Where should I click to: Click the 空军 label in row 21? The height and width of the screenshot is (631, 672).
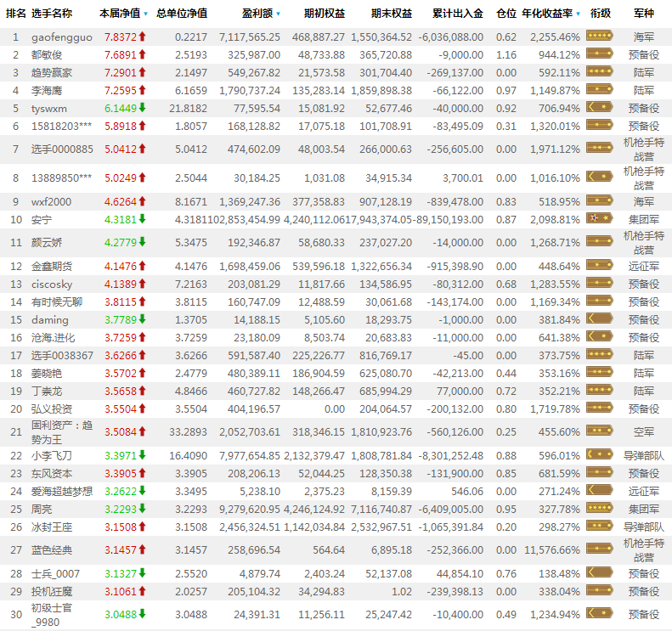[644, 431]
